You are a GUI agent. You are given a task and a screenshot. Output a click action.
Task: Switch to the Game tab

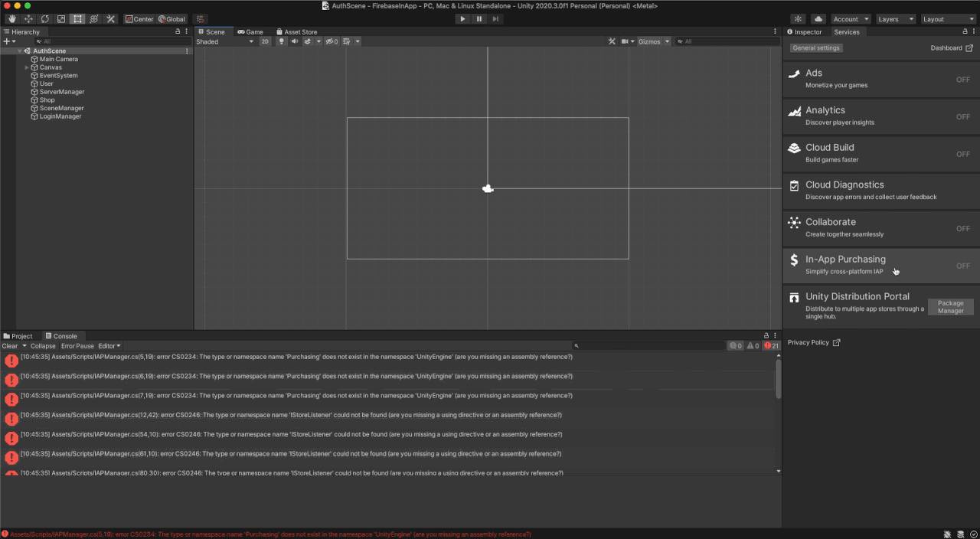(x=250, y=32)
